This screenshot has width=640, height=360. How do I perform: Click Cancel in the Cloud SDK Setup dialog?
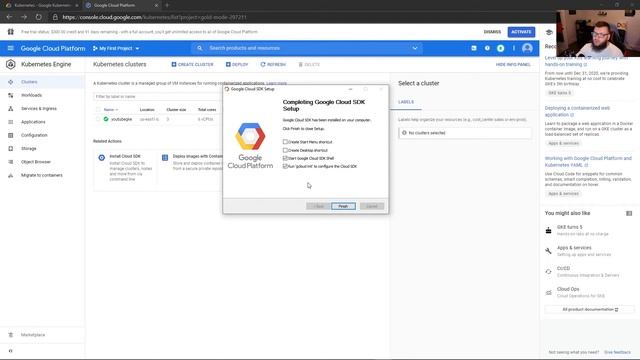(371, 206)
